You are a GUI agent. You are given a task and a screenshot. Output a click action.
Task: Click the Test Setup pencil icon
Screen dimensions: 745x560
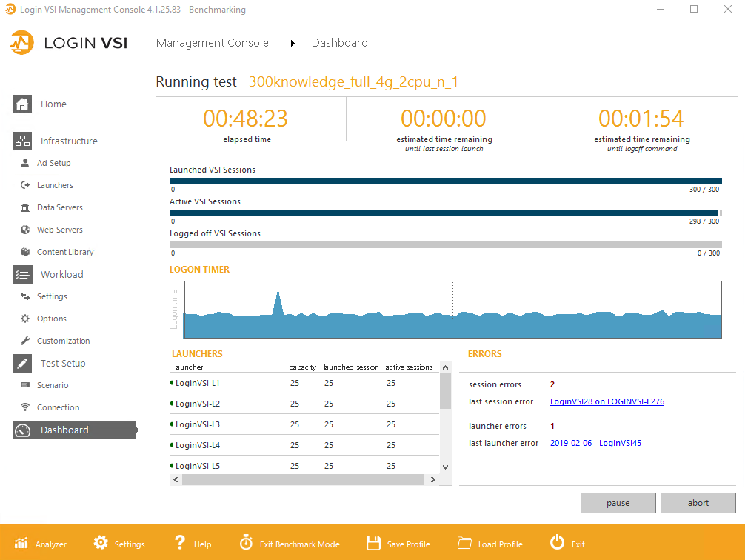pyautogui.click(x=22, y=363)
